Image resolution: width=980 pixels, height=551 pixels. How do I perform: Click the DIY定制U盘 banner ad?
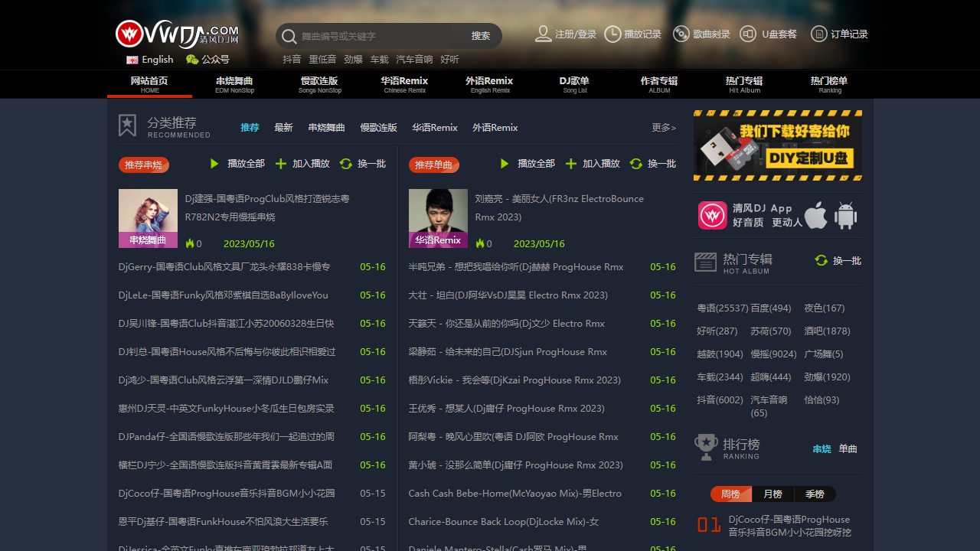[778, 145]
